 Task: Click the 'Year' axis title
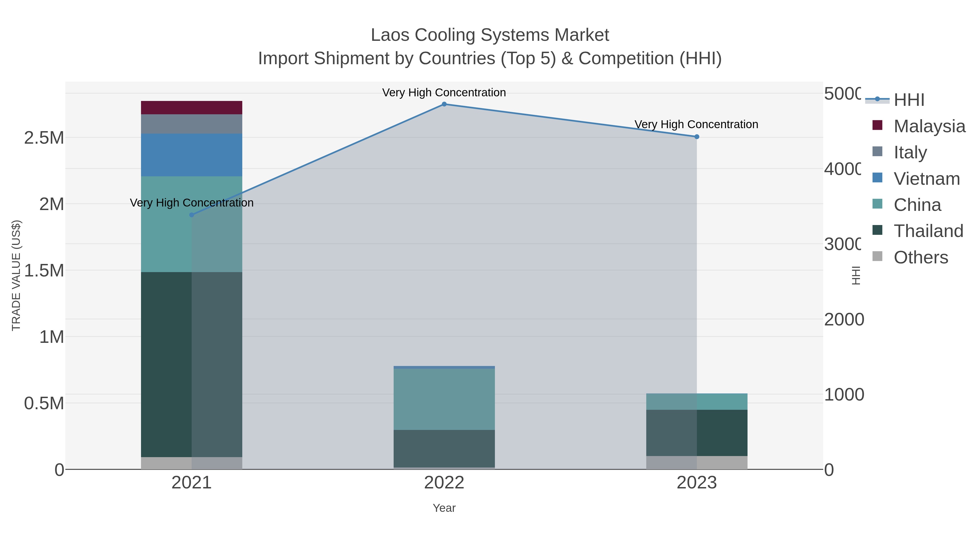point(444,508)
